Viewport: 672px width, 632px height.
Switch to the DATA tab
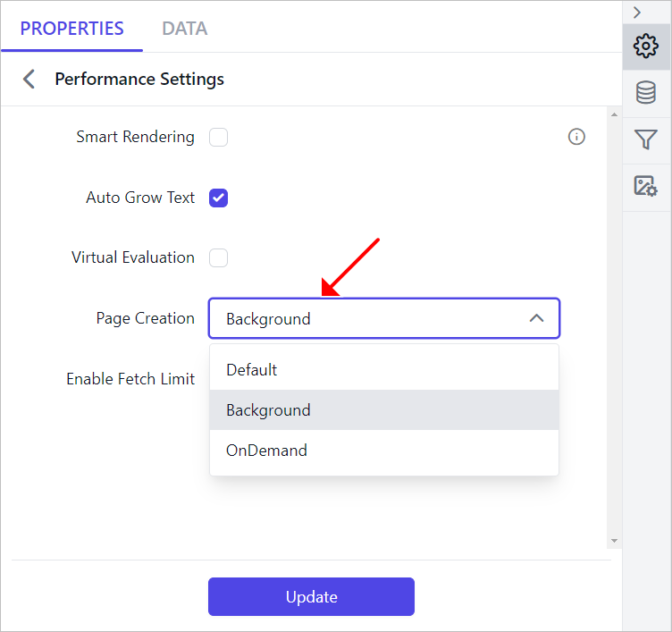(x=185, y=29)
